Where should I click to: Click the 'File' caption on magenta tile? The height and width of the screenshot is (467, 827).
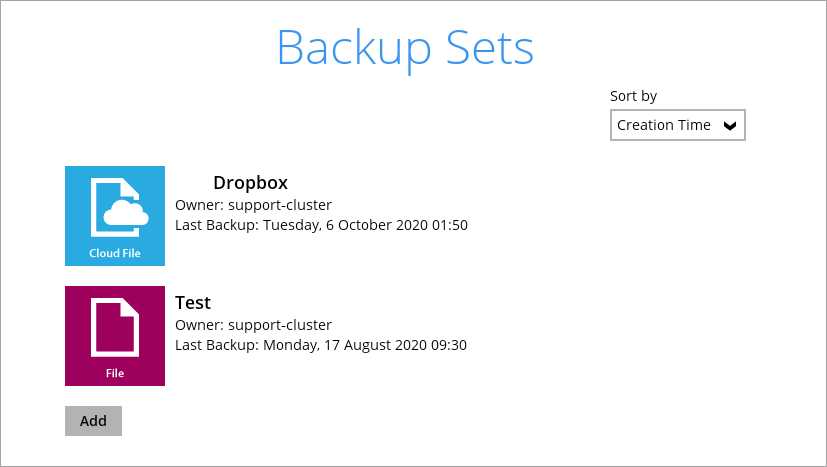tap(115, 373)
